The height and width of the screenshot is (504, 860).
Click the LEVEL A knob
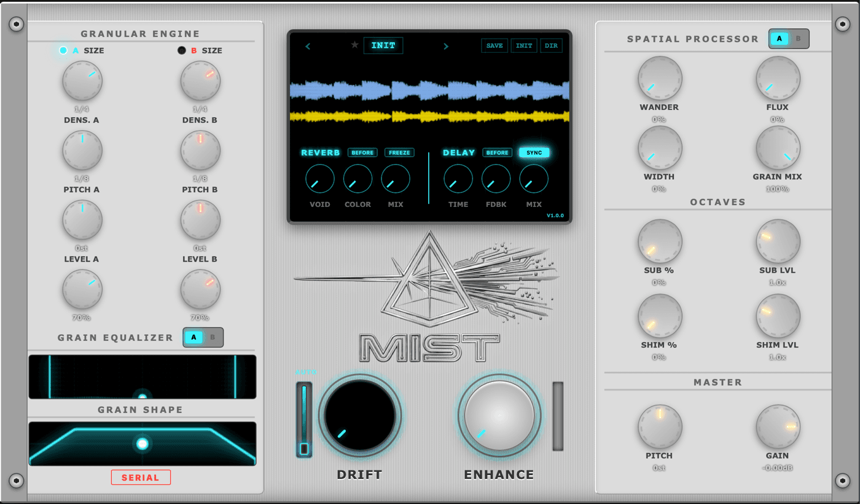(82, 289)
